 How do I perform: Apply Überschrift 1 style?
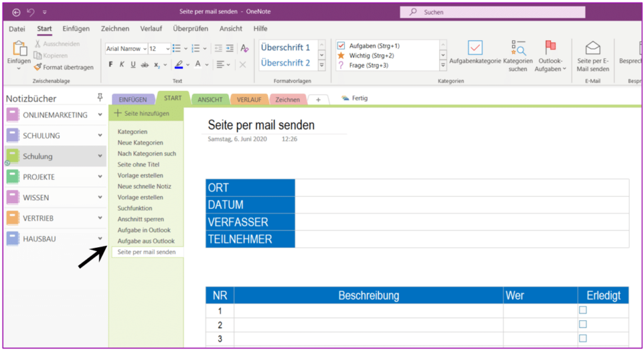pyautogui.click(x=286, y=48)
